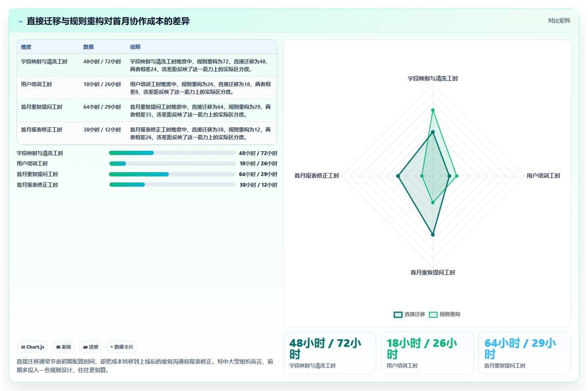Viewport: 588px width, 391px height.
Task: Select the 表格 tag chip
Action: coord(63,347)
